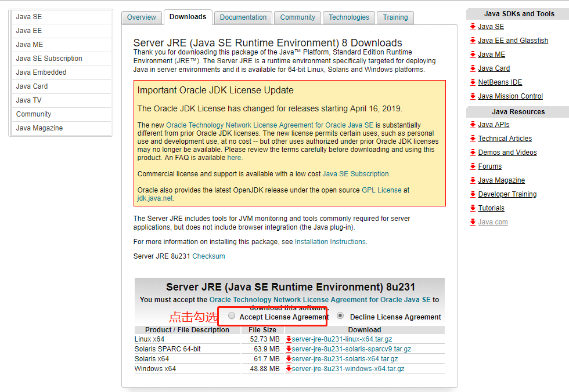The height and width of the screenshot is (392, 569).
Task: Select the Accept License Agreement radio button
Action: [232, 315]
